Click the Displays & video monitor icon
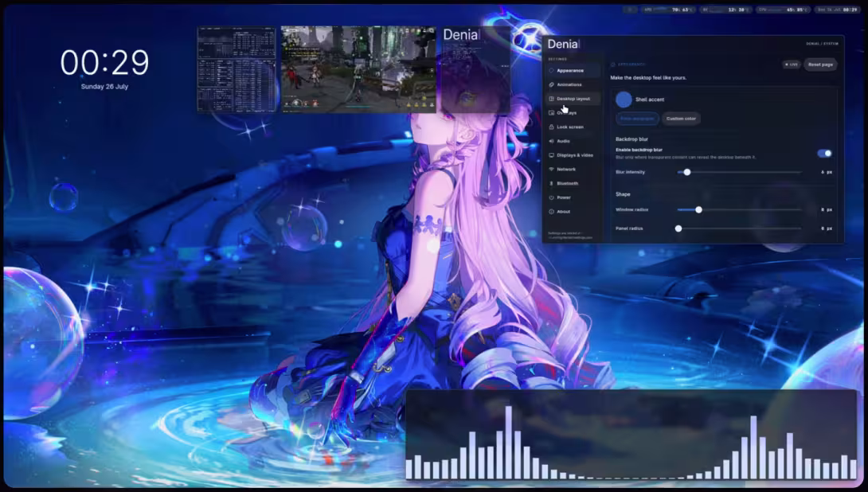868x492 pixels. point(551,155)
